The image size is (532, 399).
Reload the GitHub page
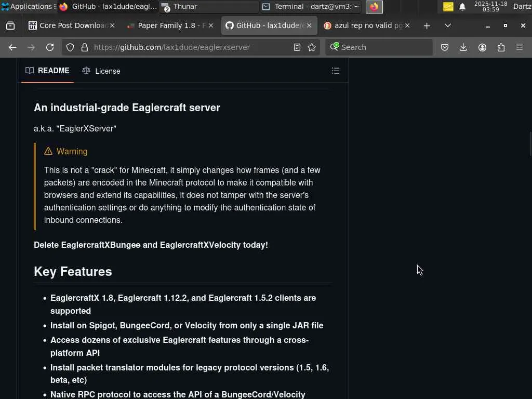(50, 47)
